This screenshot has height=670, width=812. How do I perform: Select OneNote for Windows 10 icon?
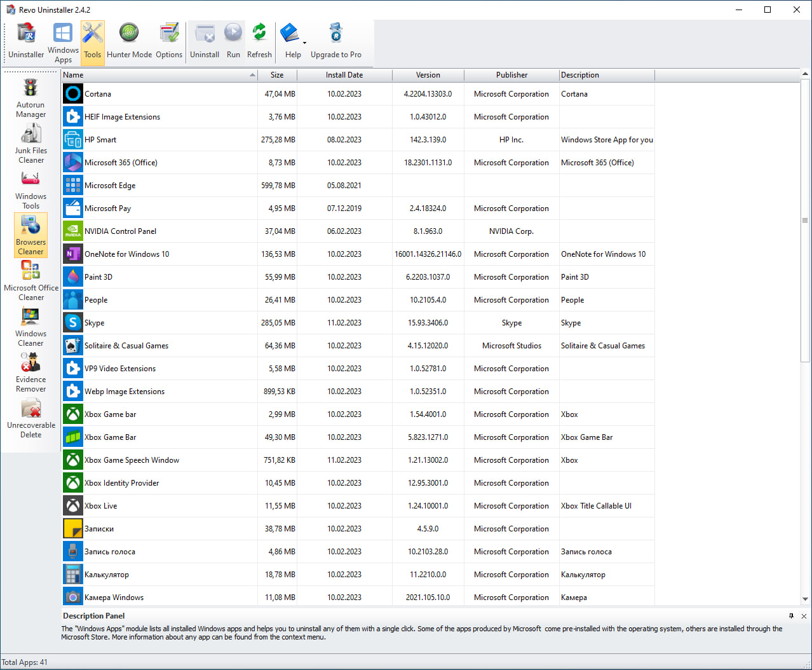click(73, 254)
